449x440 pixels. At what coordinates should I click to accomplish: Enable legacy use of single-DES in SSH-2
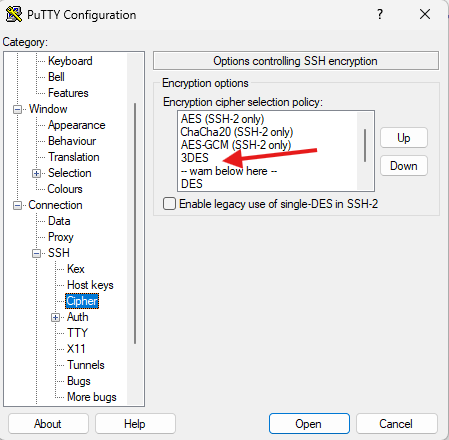click(169, 203)
